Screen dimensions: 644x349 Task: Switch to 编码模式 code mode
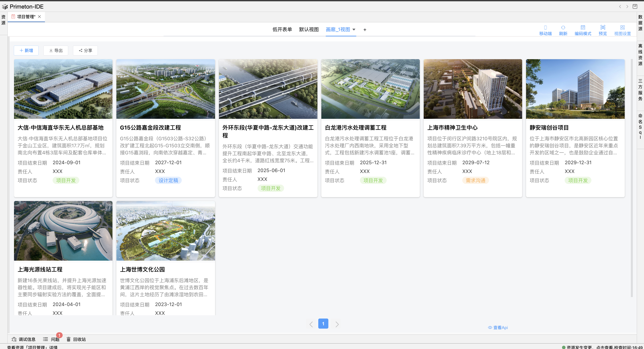pos(583,30)
